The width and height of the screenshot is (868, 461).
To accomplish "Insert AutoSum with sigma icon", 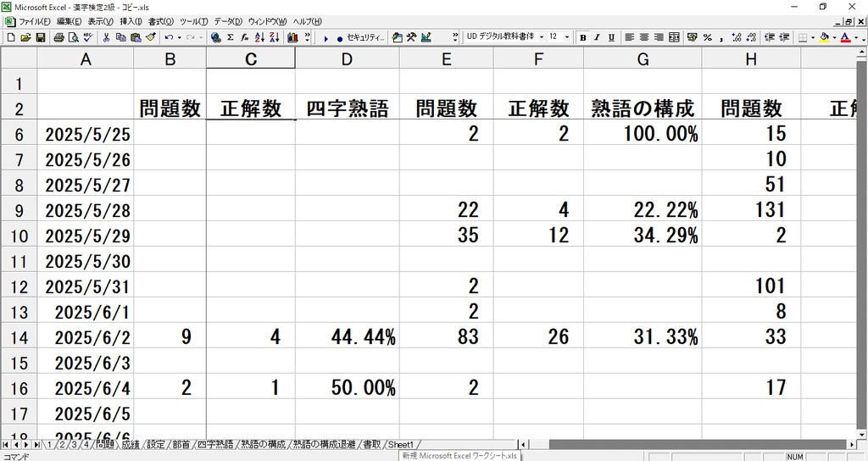I will [231, 37].
